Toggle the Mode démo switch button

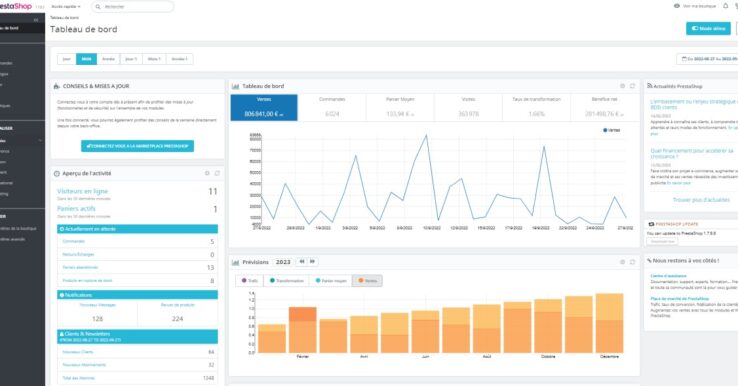pos(708,28)
